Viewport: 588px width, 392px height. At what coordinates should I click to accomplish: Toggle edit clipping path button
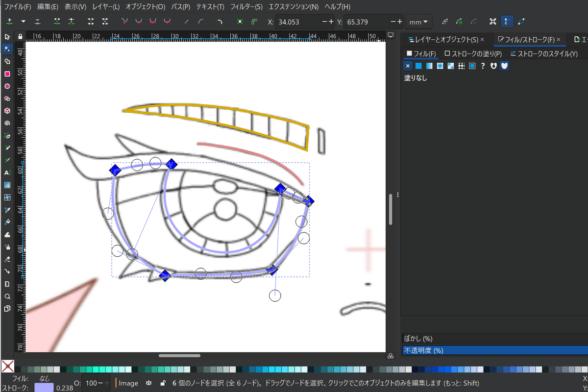[459, 22]
